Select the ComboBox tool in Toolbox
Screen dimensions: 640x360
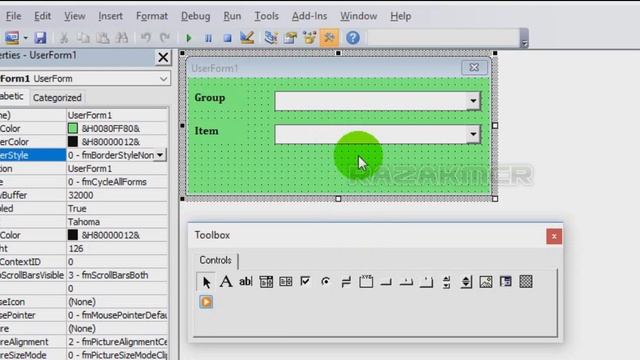click(x=266, y=282)
